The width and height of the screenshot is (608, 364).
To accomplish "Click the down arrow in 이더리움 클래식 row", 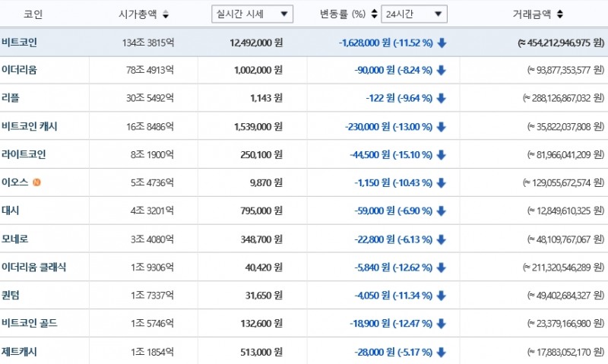I will click(442, 267).
